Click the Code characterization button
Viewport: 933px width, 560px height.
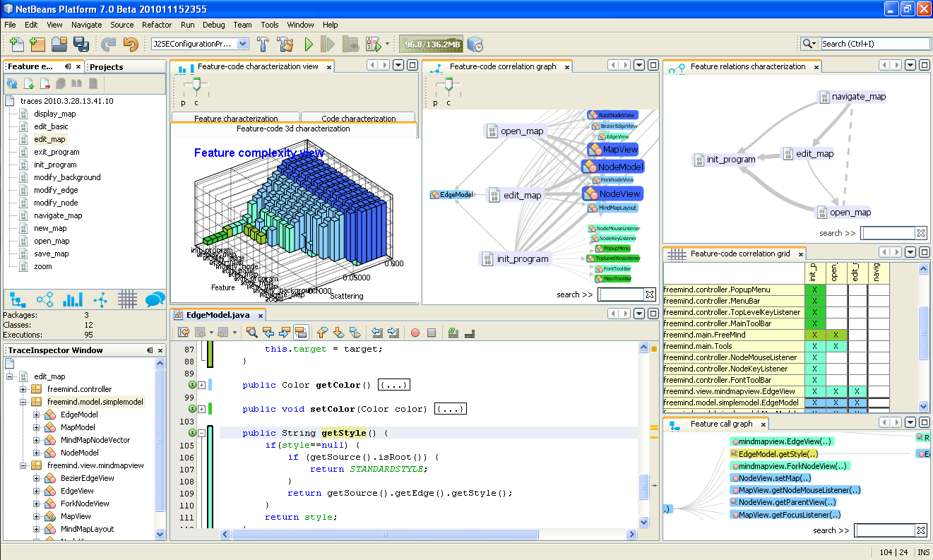tap(359, 119)
